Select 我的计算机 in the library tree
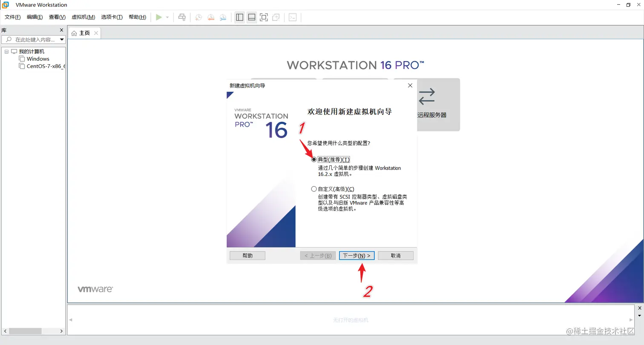 click(32, 51)
